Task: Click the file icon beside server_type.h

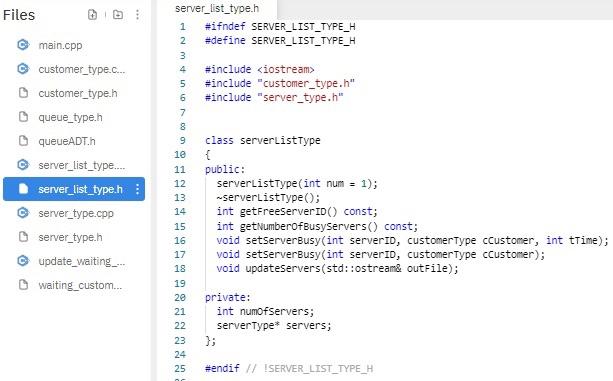Action: tap(23, 237)
